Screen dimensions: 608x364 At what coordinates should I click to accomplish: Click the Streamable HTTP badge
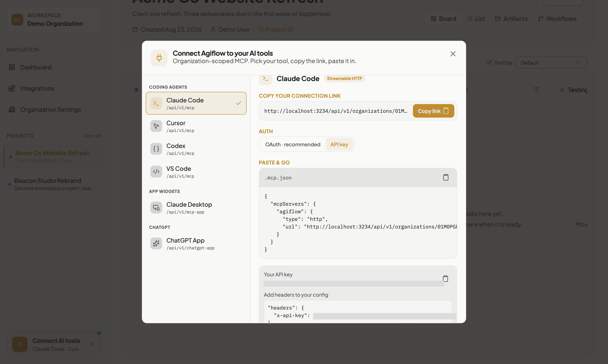(344, 79)
